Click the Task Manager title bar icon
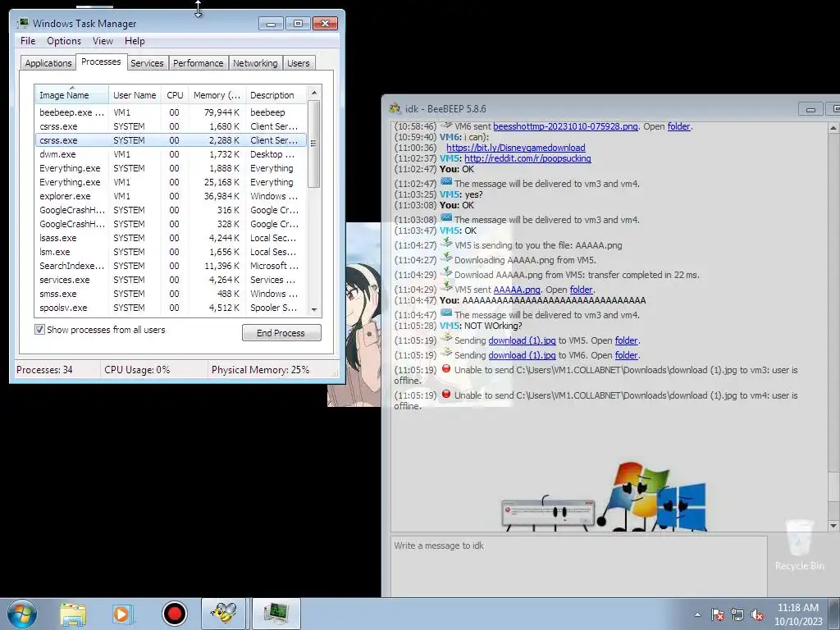The image size is (840, 630). (x=23, y=24)
